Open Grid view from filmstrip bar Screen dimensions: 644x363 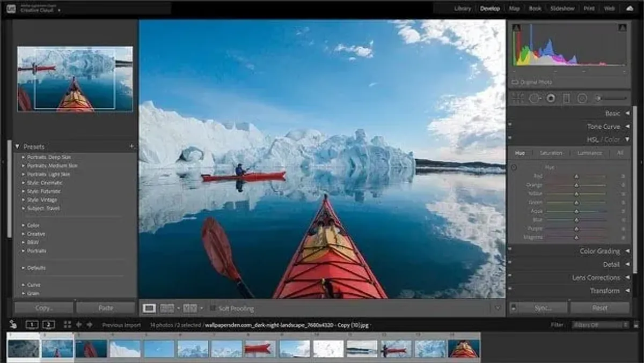pyautogui.click(x=68, y=324)
